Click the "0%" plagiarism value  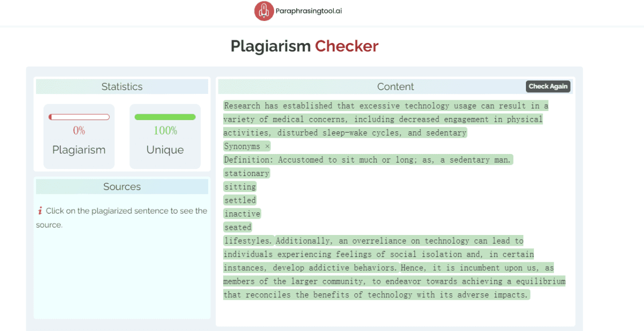click(x=78, y=130)
